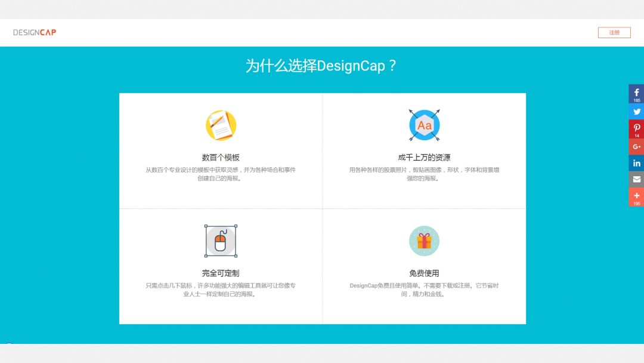Click the description starting with DesignCap免费
Screen dimensions: 644x363
pos(425,290)
